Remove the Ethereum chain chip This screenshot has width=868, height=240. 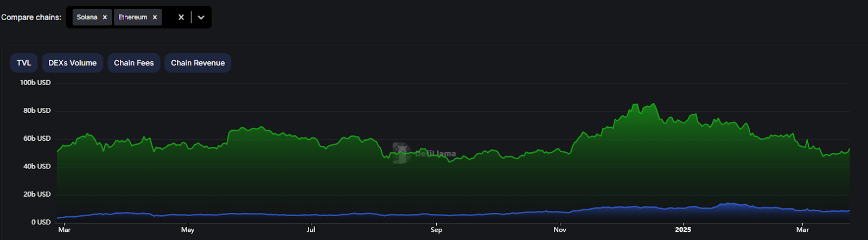[x=155, y=17]
